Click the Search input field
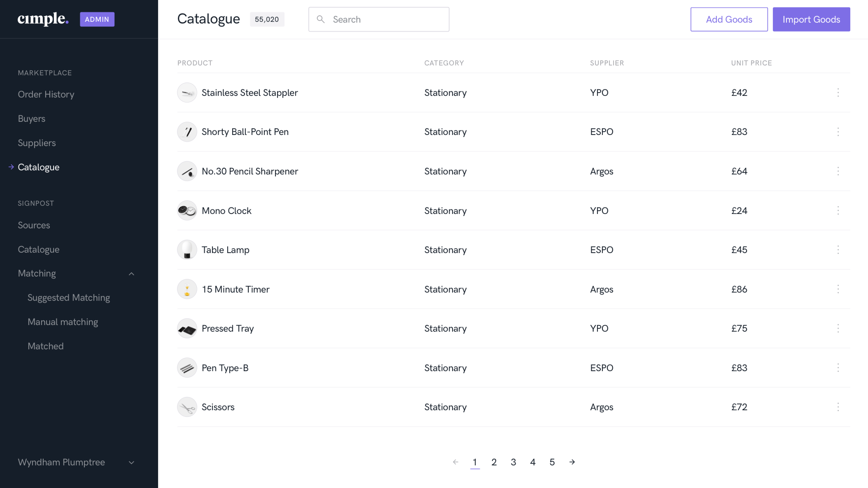Image resolution: width=868 pixels, height=488 pixels. [x=379, y=19]
